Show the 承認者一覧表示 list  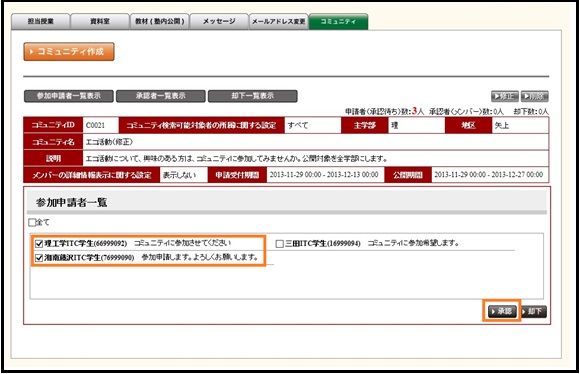161,96
